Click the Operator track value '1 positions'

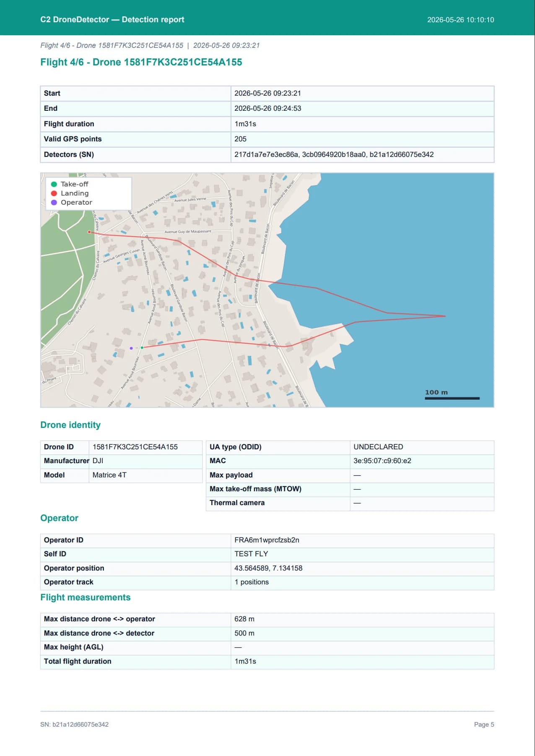(x=252, y=582)
